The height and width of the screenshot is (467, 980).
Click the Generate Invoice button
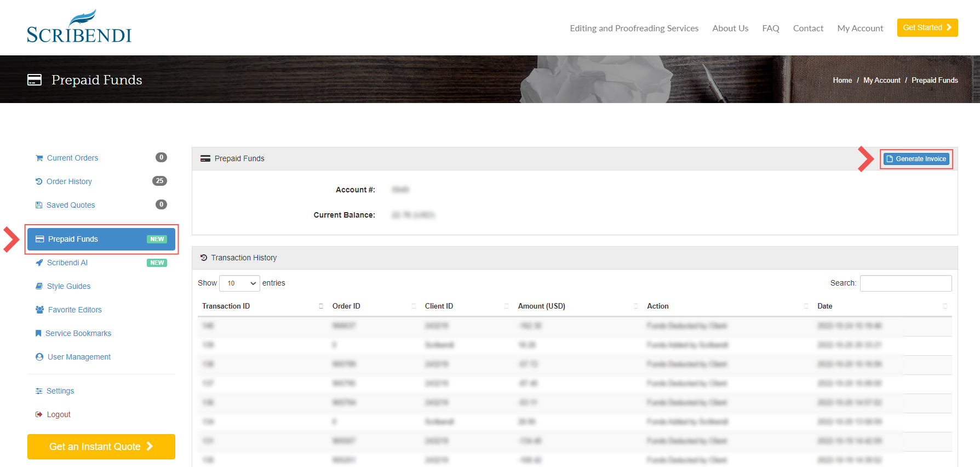(916, 159)
